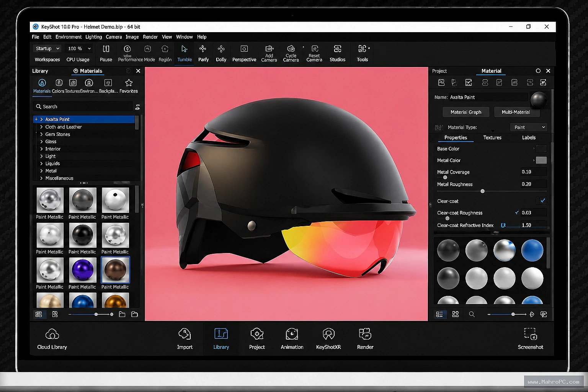The width and height of the screenshot is (588, 392).
Task: Toggle the Library button in bottom bar
Action: pos(221,338)
